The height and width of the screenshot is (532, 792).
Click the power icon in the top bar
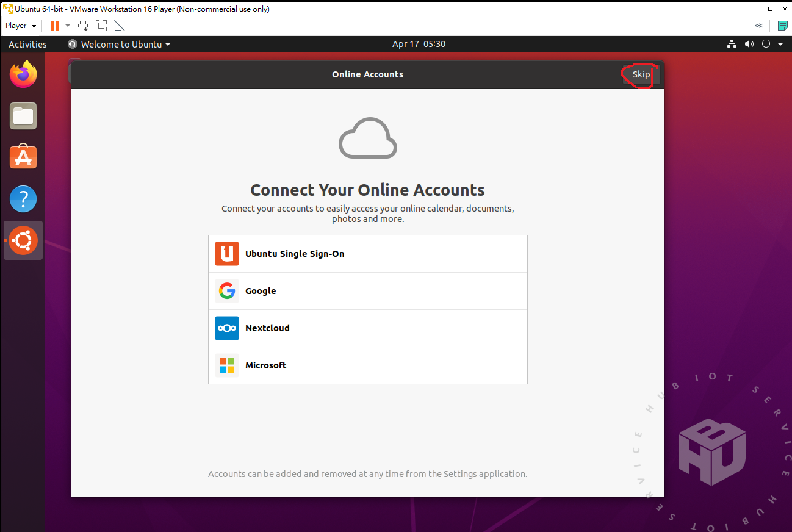[766, 44]
